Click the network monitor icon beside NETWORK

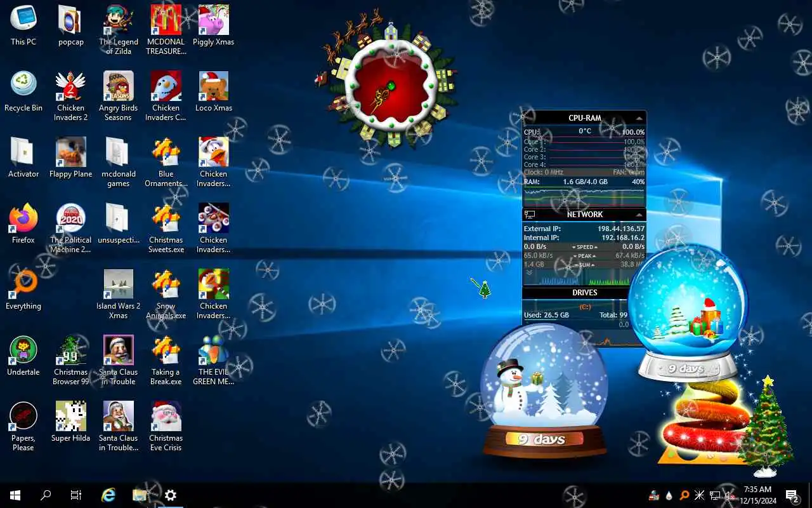(x=530, y=215)
